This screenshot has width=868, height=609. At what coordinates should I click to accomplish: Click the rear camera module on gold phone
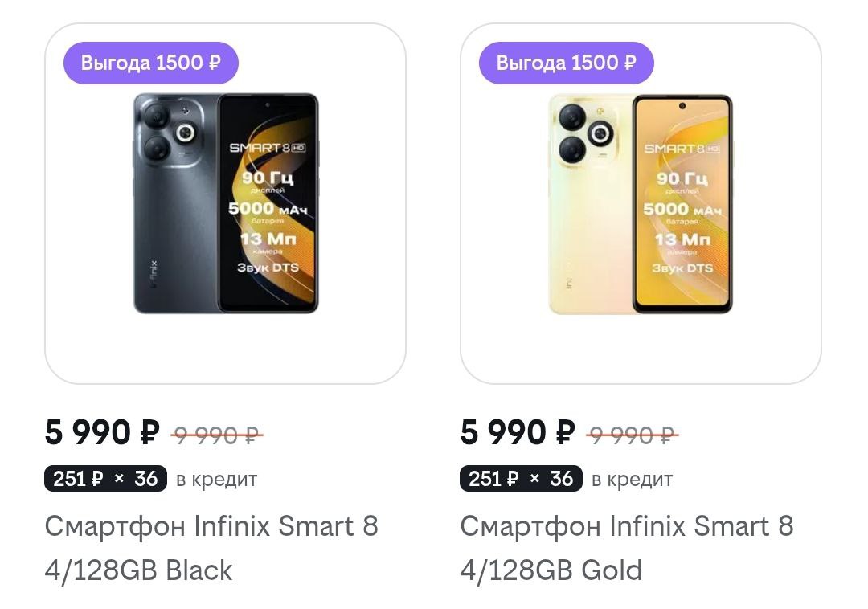(586, 133)
